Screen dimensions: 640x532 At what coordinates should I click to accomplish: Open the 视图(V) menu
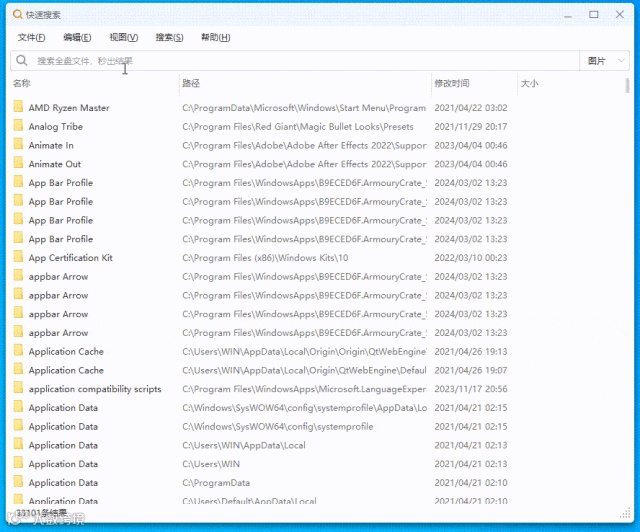point(124,38)
